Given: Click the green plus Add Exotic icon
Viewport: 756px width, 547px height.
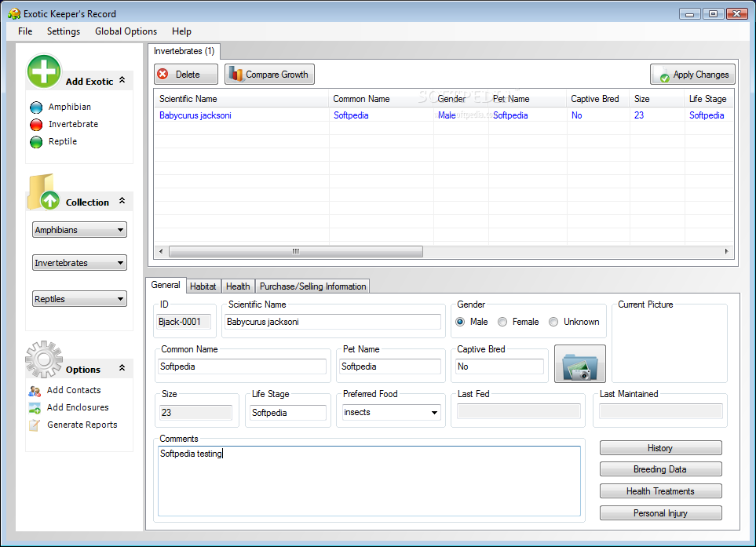Looking at the screenshot, I should pyautogui.click(x=44, y=71).
